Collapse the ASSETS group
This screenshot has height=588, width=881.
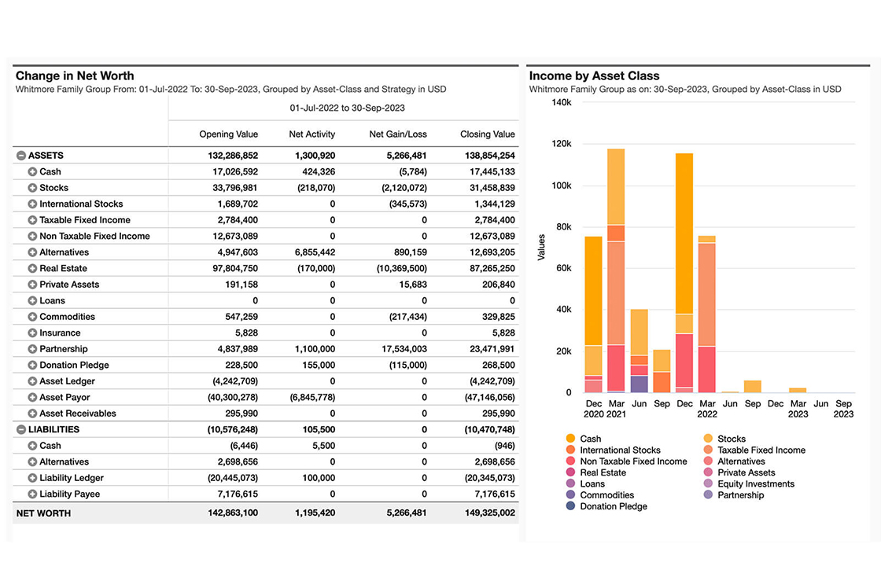coord(21,156)
